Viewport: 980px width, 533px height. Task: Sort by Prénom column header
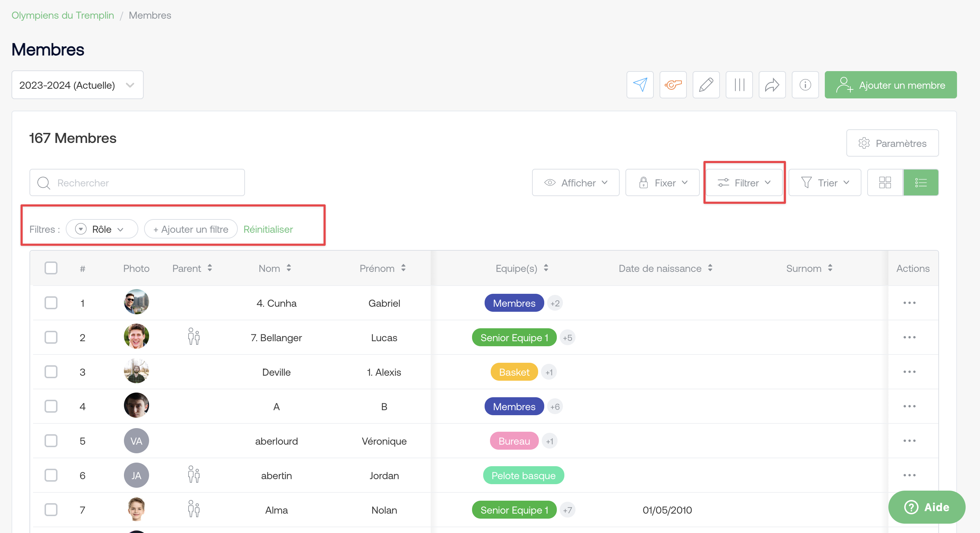tap(383, 268)
